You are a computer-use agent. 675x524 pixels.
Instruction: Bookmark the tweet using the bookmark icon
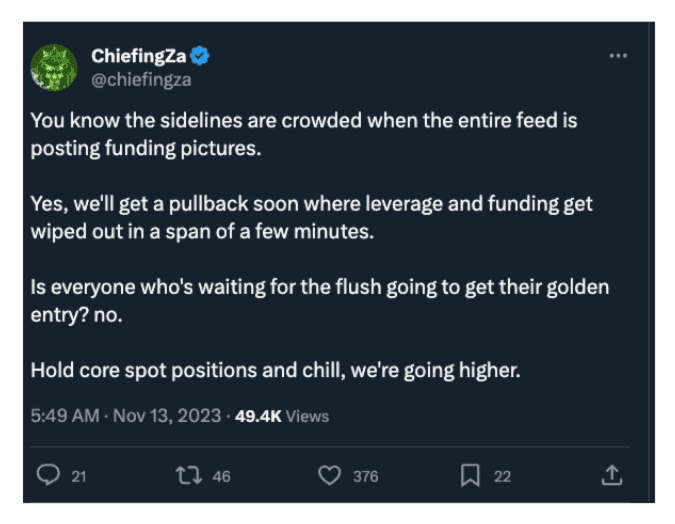click(471, 476)
